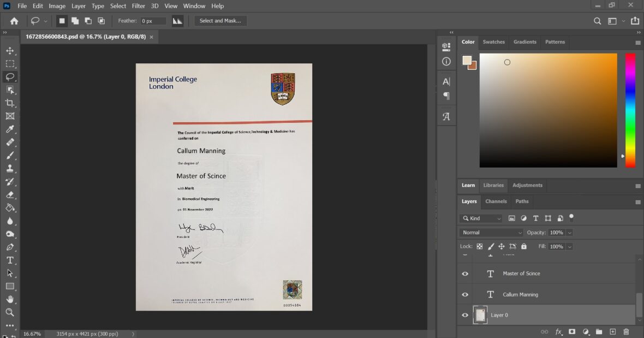
Task: Open Layers panel options menu
Action: coord(638,201)
